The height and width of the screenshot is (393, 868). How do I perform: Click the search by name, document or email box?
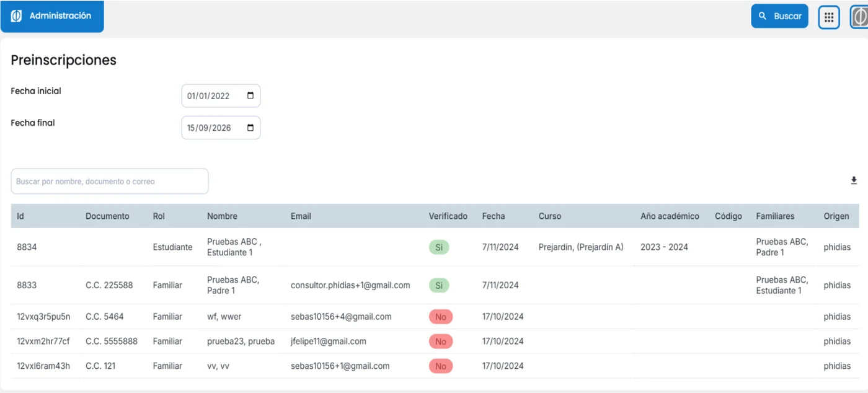click(110, 181)
